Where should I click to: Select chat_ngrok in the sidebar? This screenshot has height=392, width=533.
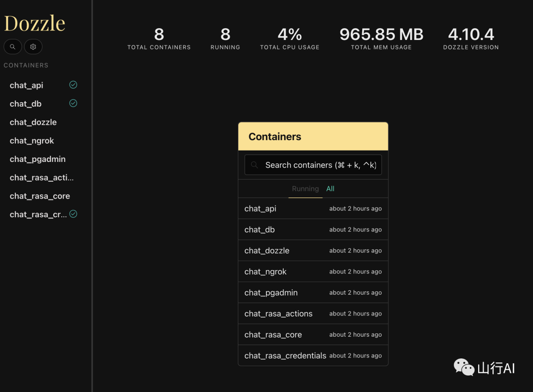click(32, 141)
